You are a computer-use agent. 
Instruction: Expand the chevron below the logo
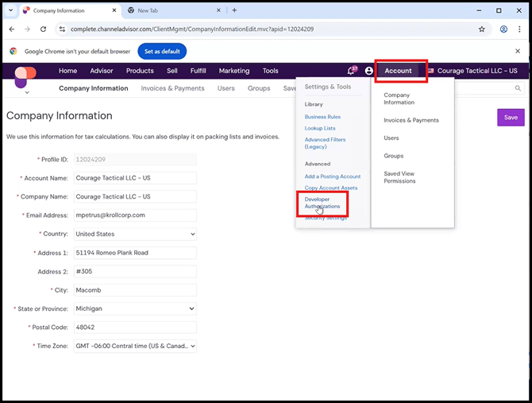click(25, 92)
